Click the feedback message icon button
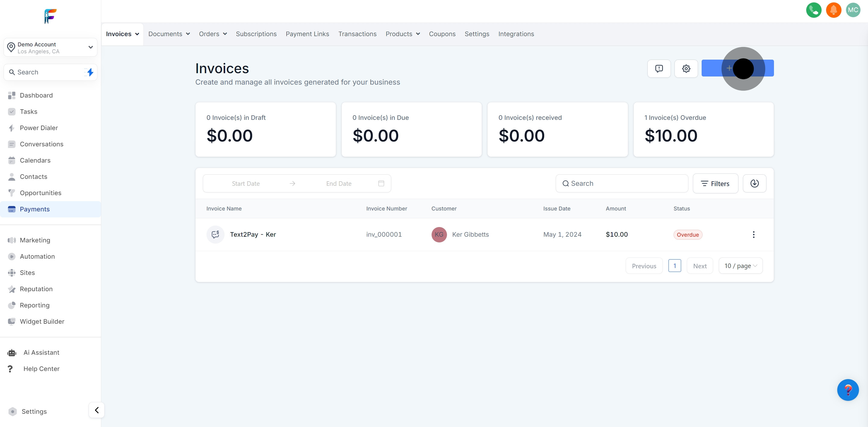Screen dimensions: 868x427 (659, 69)
